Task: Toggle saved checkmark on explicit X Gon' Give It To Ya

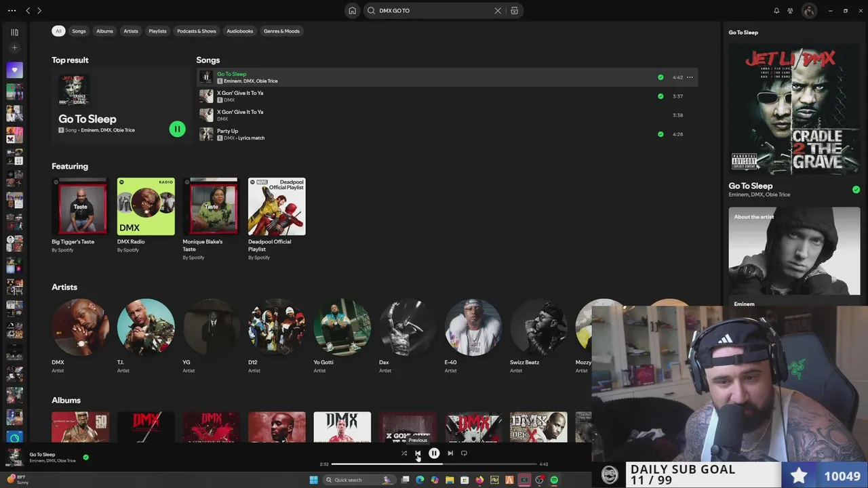Action: click(x=660, y=96)
